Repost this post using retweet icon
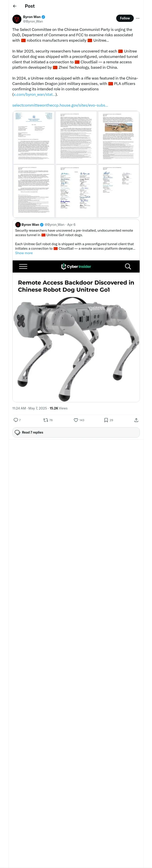 point(46,420)
